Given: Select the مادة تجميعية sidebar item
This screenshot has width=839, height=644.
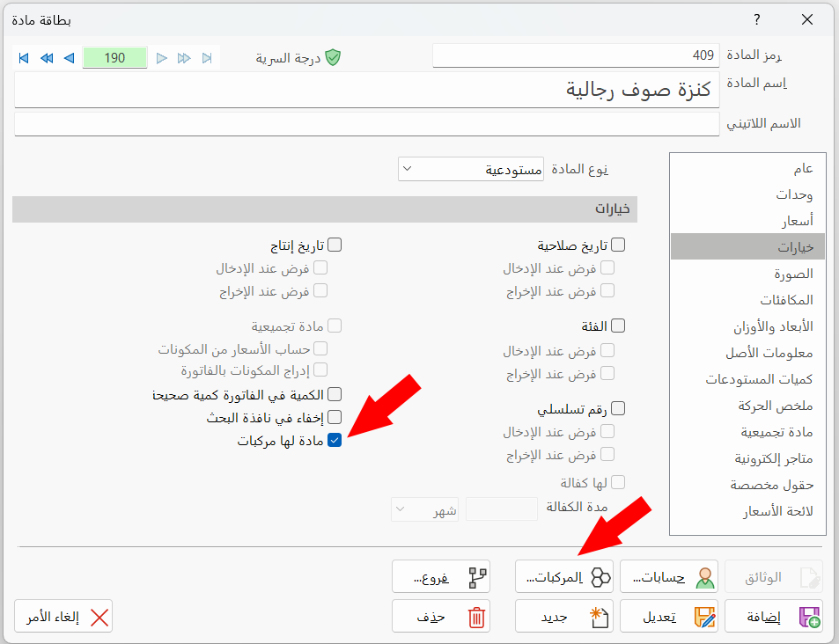Looking at the screenshot, I should [747, 432].
